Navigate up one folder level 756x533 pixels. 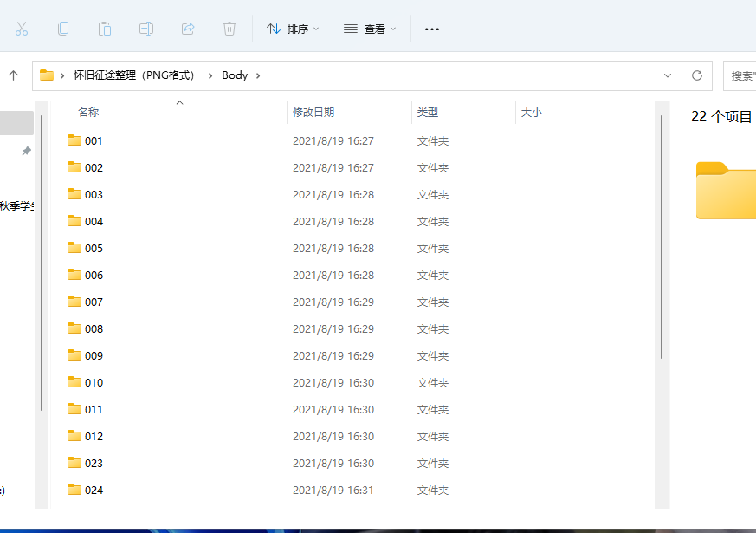pos(14,75)
